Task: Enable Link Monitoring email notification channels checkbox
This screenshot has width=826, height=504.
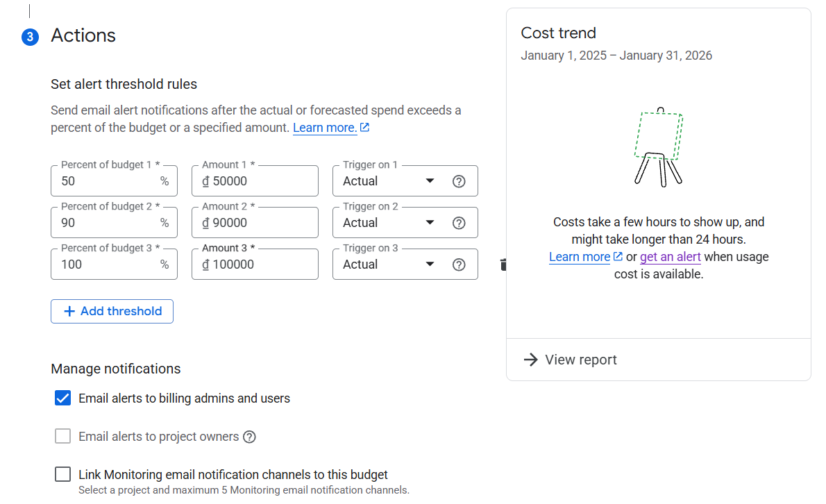Action: tap(63, 475)
